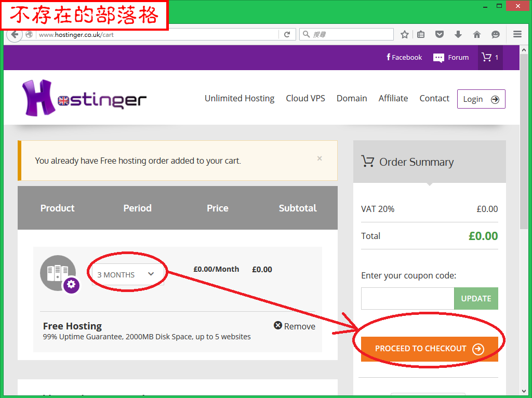
Task: Click the Free Hosting product title
Action: tap(72, 326)
